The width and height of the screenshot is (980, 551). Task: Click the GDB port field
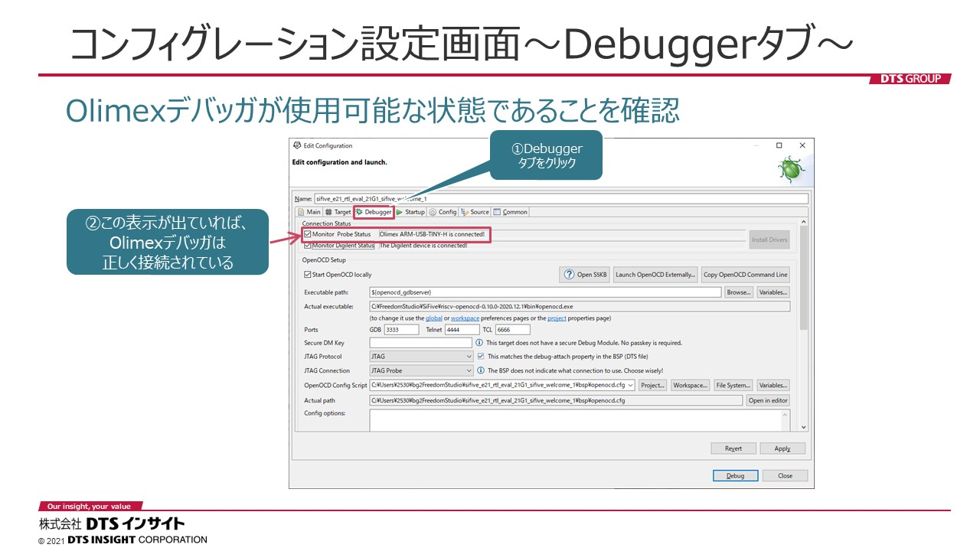click(x=401, y=330)
